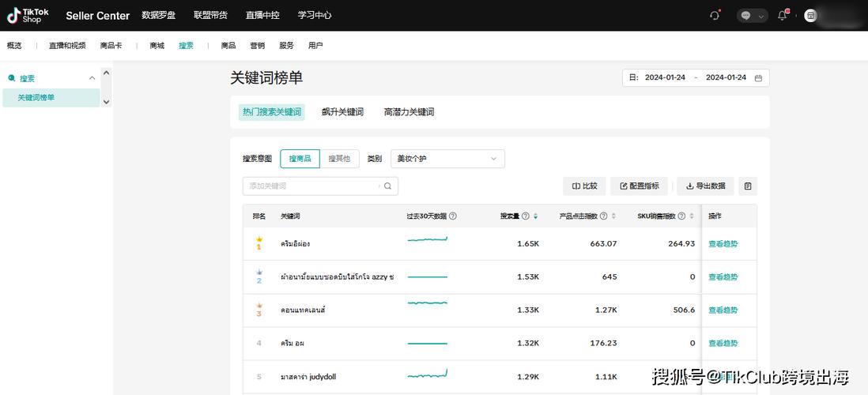Switch to the 服务 tab

(286, 46)
